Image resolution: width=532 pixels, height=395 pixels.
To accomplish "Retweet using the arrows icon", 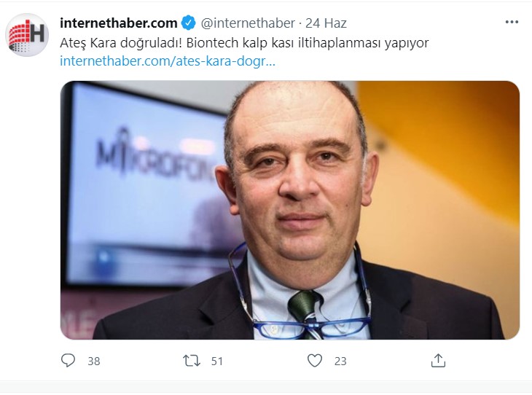I will point(192,361).
